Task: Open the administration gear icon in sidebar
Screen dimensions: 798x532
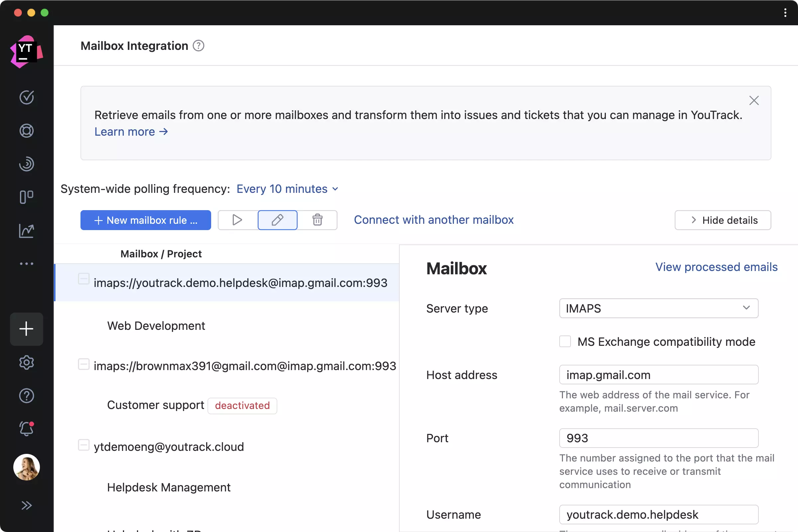Action: pos(27,362)
